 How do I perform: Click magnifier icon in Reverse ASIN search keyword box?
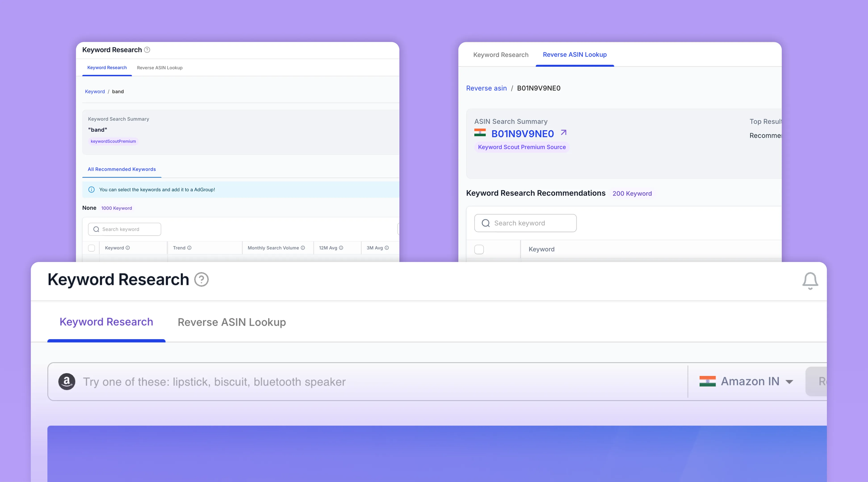point(486,223)
